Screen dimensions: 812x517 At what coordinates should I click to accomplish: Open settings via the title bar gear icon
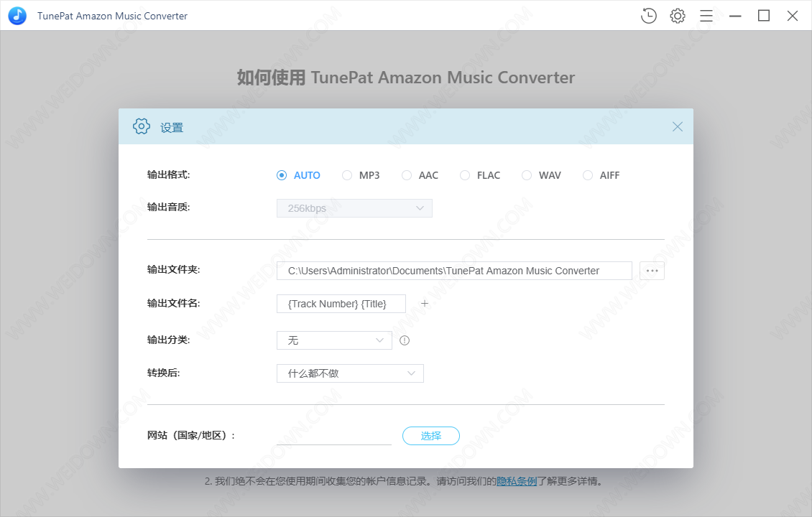[x=678, y=16]
